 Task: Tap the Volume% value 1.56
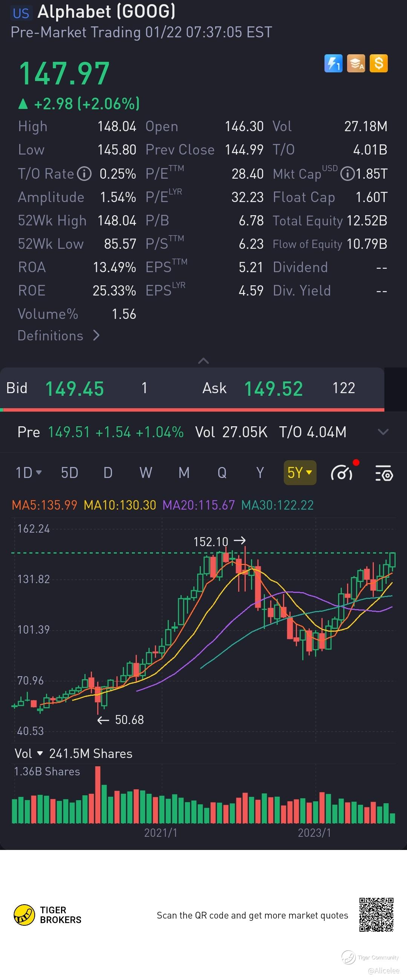[124, 314]
